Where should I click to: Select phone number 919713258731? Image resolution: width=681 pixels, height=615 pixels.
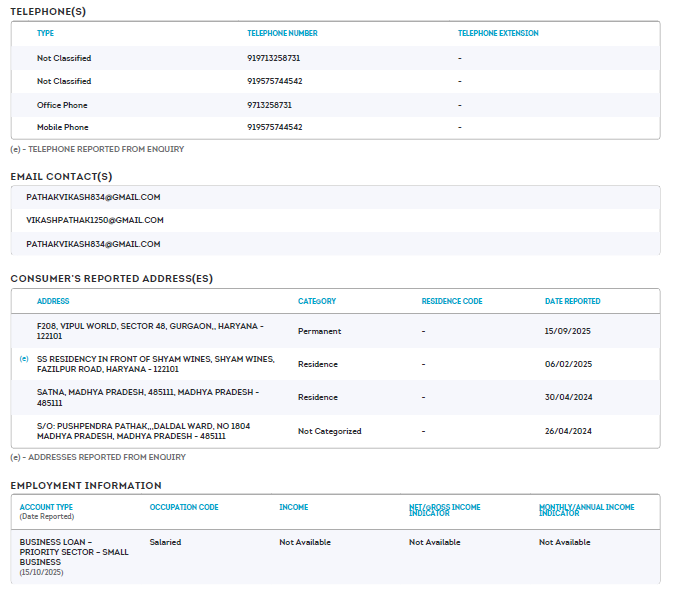click(x=273, y=58)
